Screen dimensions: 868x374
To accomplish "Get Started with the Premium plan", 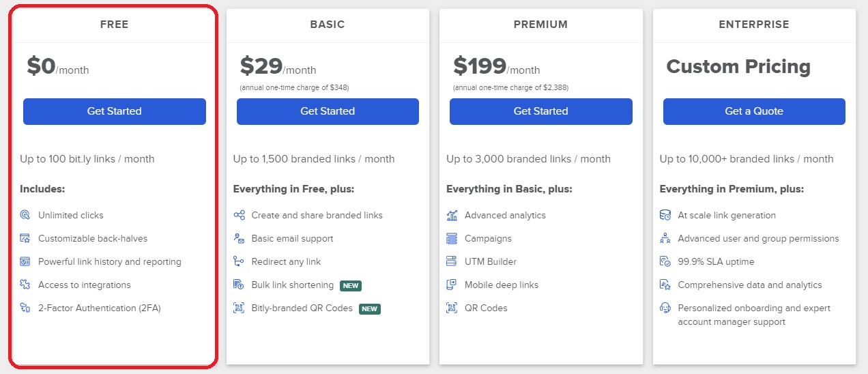I will pyautogui.click(x=541, y=111).
